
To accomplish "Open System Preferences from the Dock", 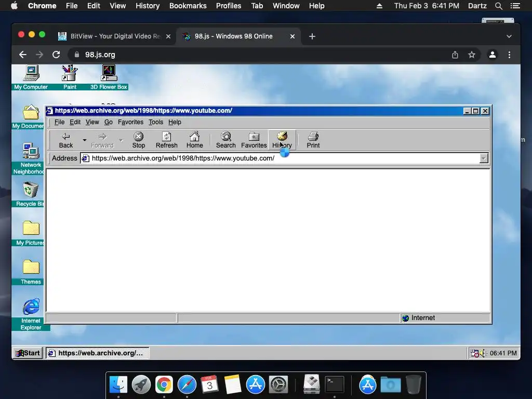I will (278, 384).
